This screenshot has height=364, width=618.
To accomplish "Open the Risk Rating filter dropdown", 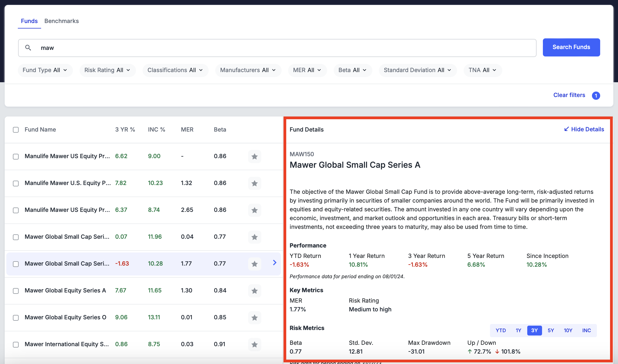I will (x=107, y=70).
